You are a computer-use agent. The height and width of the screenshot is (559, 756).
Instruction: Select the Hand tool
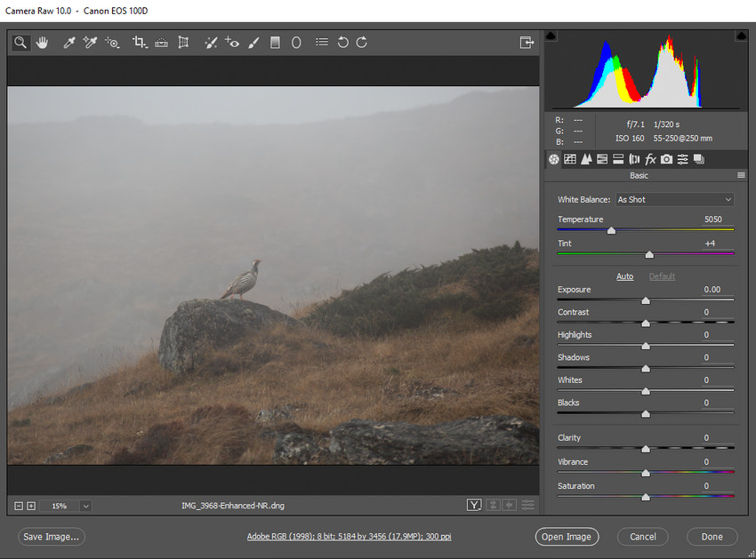coord(42,42)
